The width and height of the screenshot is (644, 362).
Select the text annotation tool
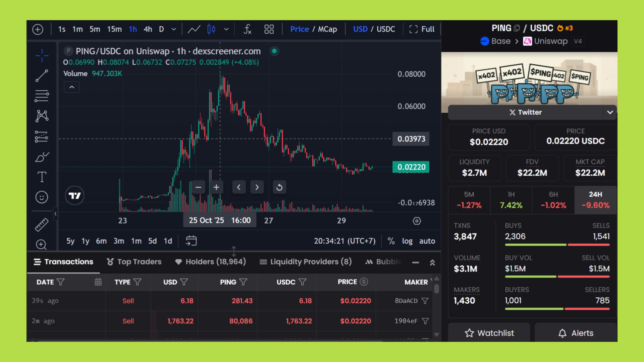(x=42, y=177)
